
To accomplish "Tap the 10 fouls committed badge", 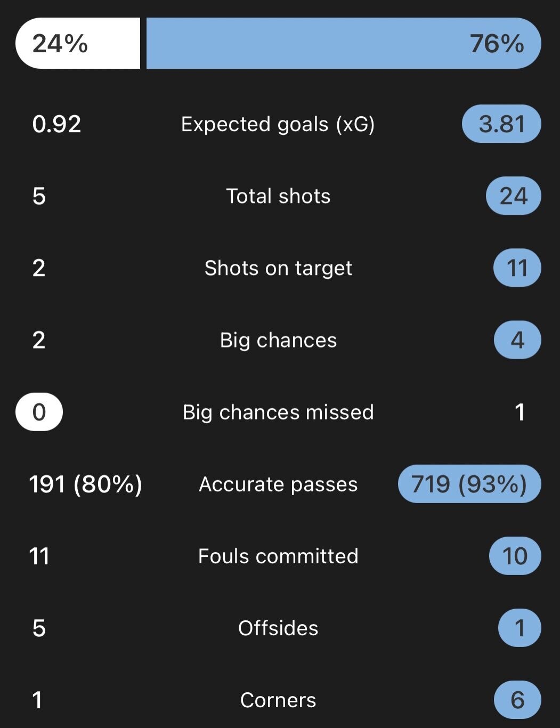I will point(515,556).
